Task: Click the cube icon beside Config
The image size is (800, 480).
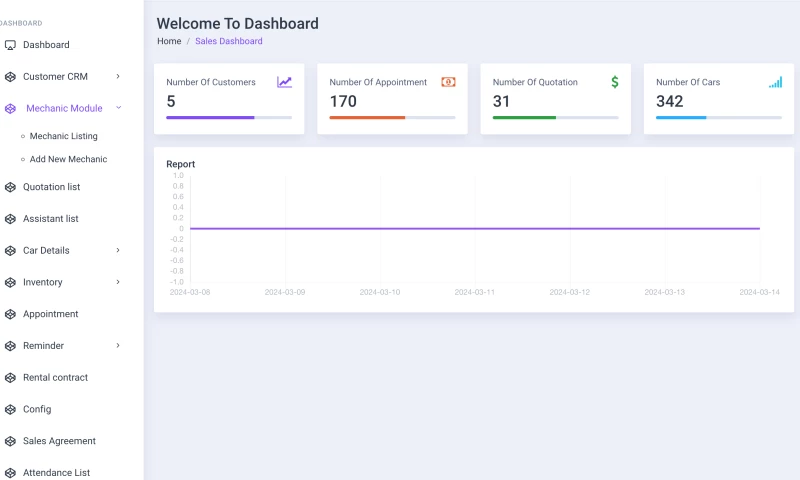Action: 10,409
